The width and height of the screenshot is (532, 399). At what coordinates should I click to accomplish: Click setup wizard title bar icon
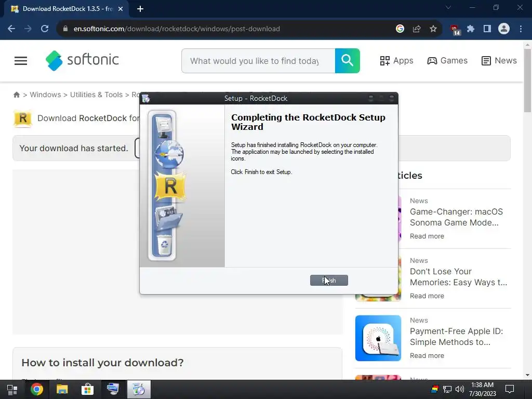pos(146,98)
